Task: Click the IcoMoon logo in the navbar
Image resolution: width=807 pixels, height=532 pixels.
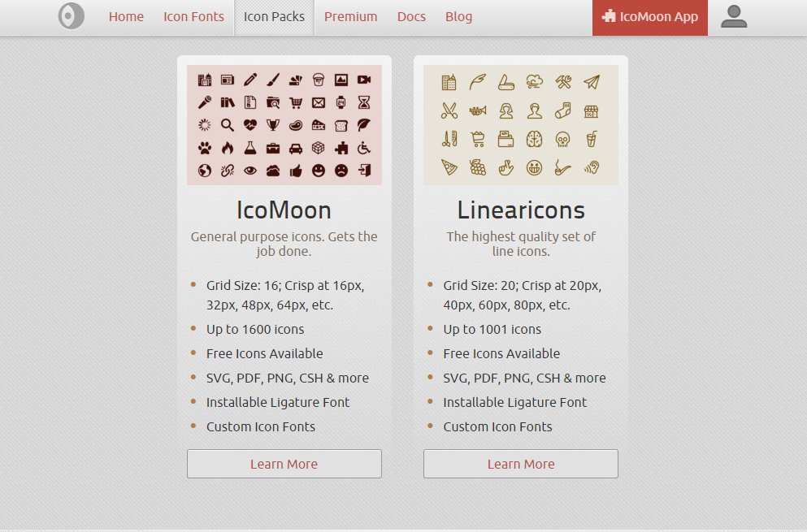Action: 71,16
